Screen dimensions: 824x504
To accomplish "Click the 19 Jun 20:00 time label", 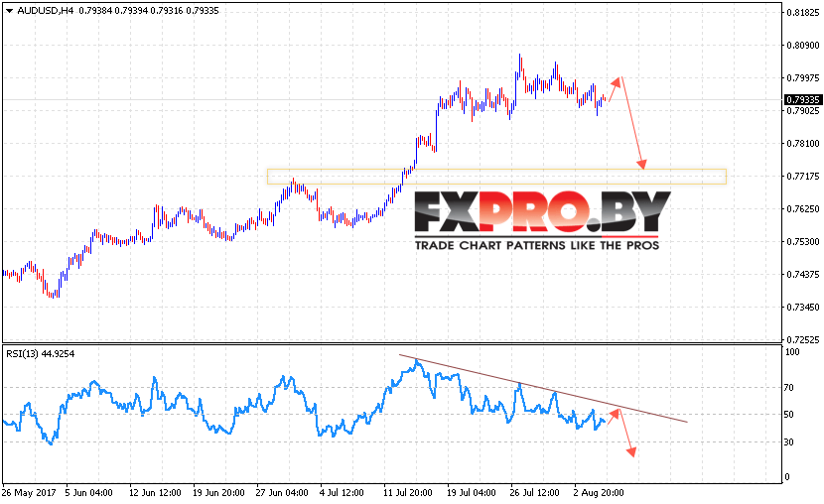I will click(x=218, y=493).
